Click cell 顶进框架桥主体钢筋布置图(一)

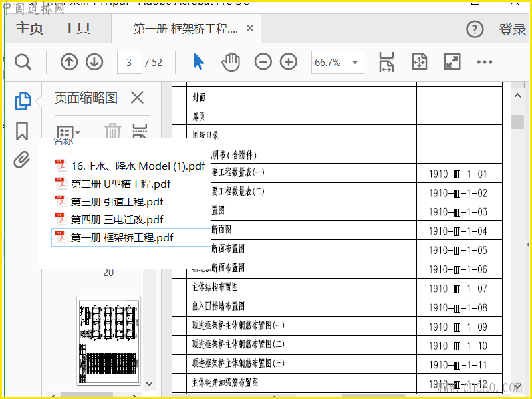point(302,325)
